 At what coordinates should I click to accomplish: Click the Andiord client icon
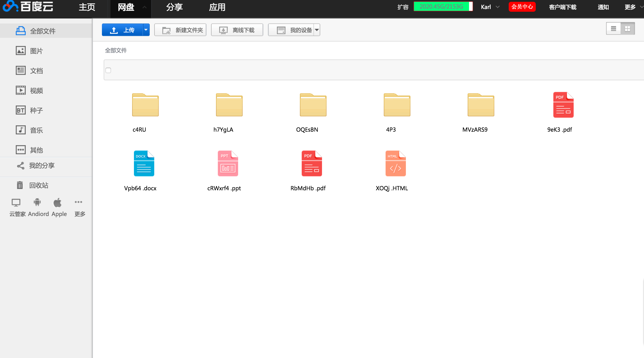(37, 202)
